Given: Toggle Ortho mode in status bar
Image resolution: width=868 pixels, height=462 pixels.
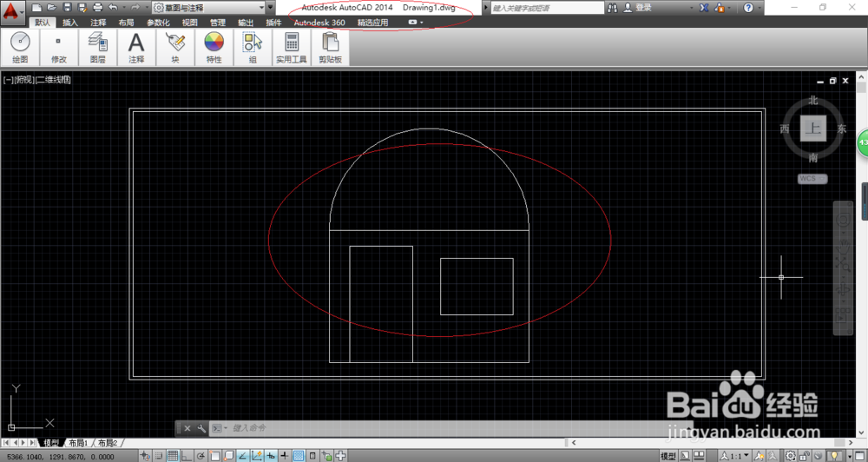Looking at the screenshot, I should (187, 456).
